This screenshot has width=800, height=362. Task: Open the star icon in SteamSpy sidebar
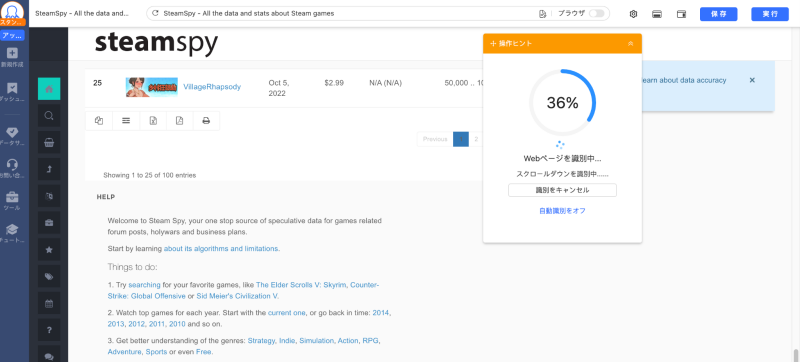click(x=49, y=250)
